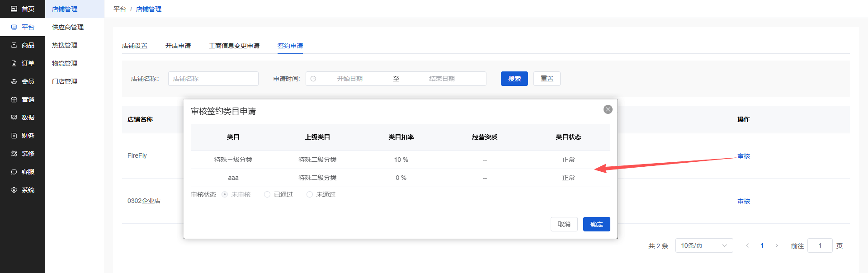Click the 特殊三级分类 cell
This screenshot has width=868, height=273.
coord(233,160)
